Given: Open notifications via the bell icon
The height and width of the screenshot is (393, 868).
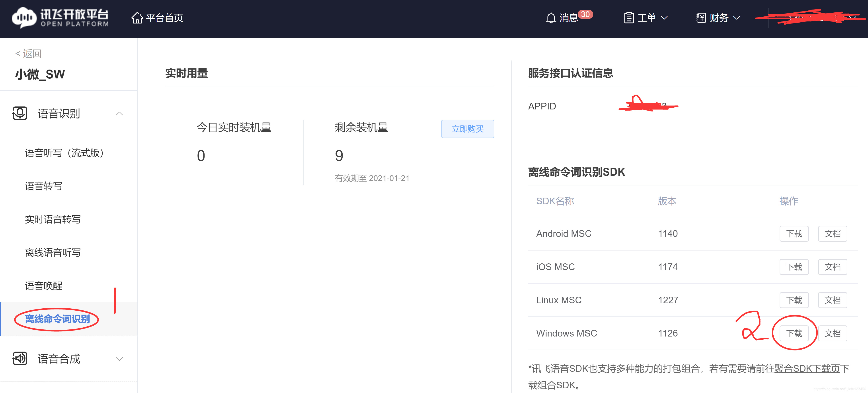Looking at the screenshot, I should point(551,18).
